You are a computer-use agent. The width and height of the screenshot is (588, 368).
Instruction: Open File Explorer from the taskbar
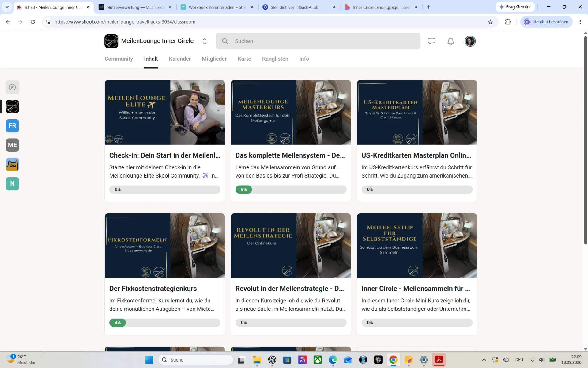point(257,360)
